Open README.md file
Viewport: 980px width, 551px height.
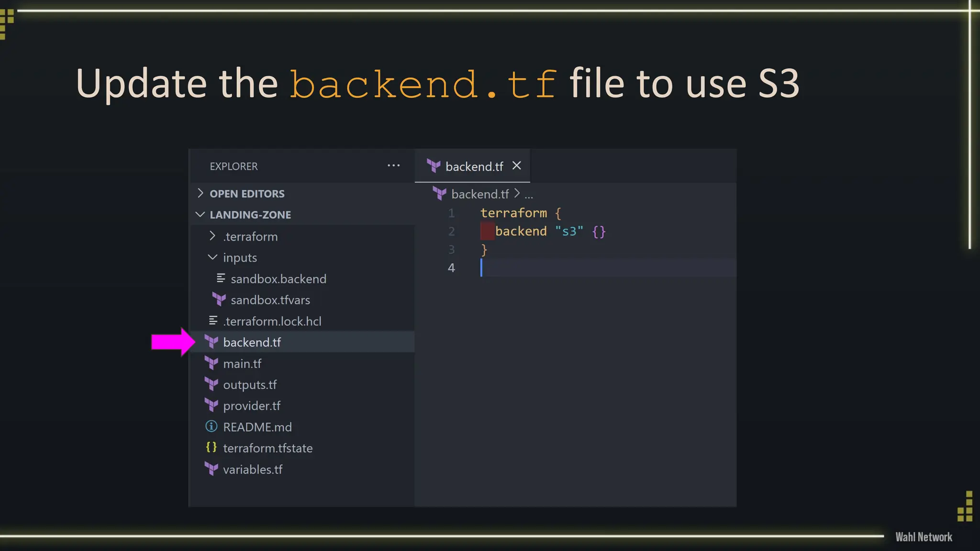pyautogui.click(x=257, y=427)
